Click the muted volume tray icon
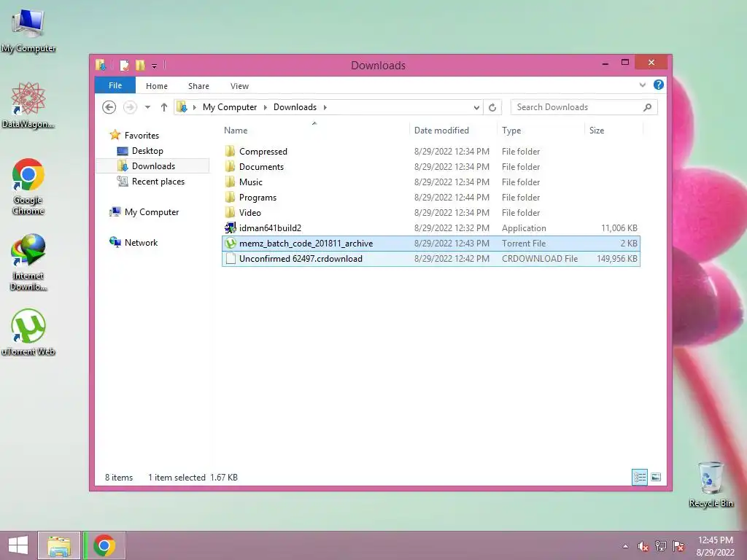Image resolution: width=747 pixels, height=560 pixels. (x=643, y=546)
